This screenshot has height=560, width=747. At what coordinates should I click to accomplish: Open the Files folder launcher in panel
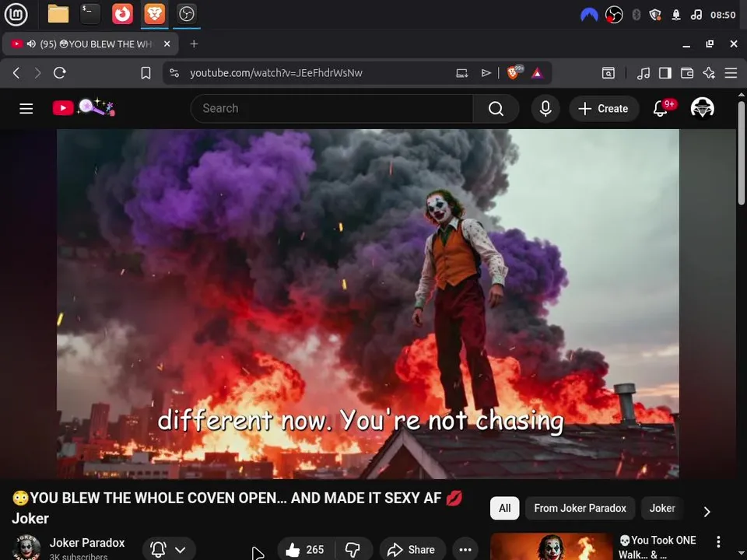coord(58,14)
